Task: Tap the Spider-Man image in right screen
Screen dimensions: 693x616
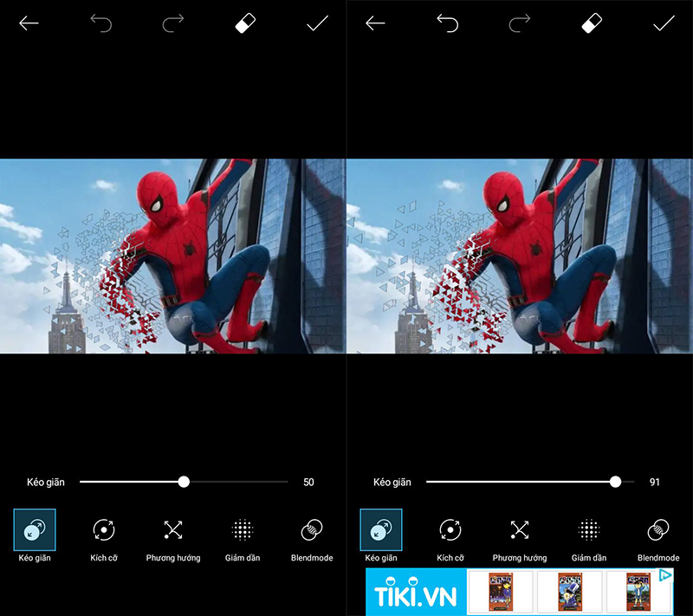Action: (x=520, y=256)
